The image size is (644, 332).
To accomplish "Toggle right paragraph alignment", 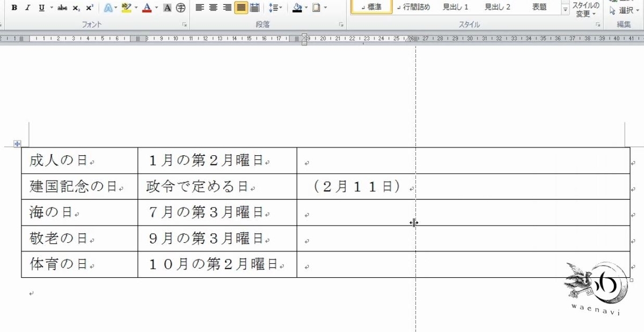I will coord(226,7).
